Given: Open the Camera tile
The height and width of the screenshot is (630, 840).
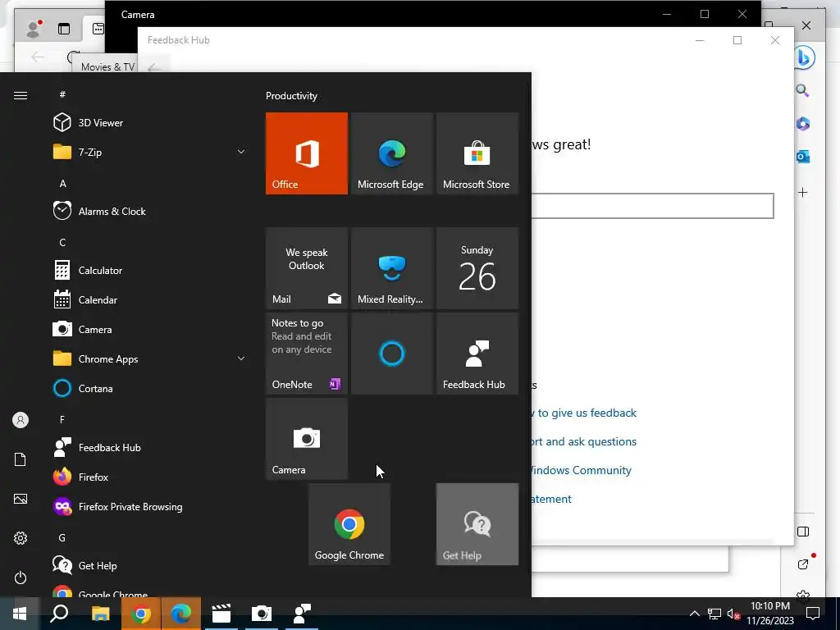Looking at the screenshot, I should click(x=307, y=439).
